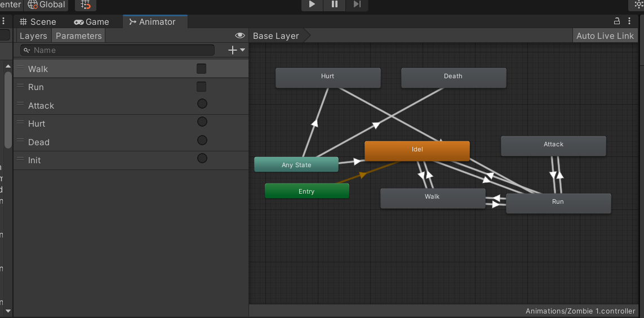
Task: Select the Init parameter name
Action: (x=34, y=160)
